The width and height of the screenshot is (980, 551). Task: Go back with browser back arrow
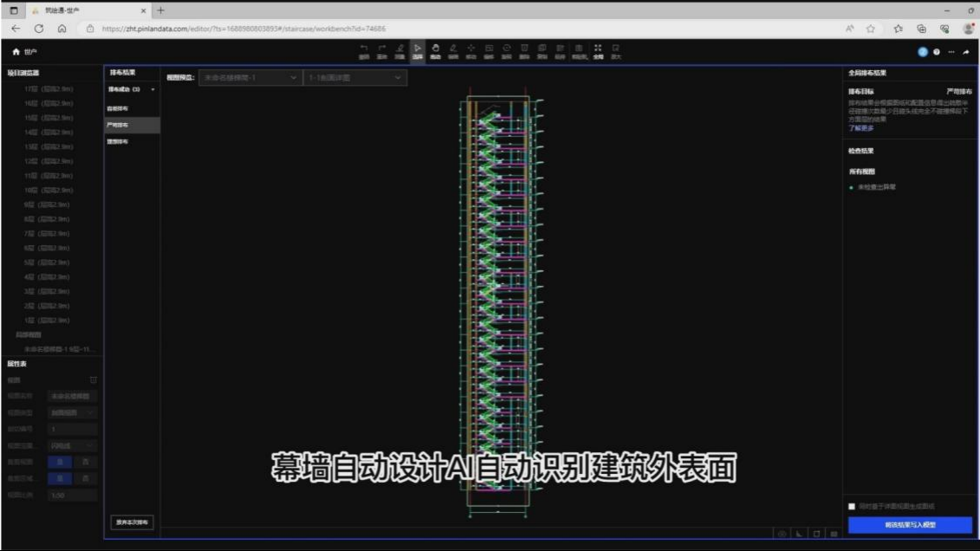(x=16, y=29)
